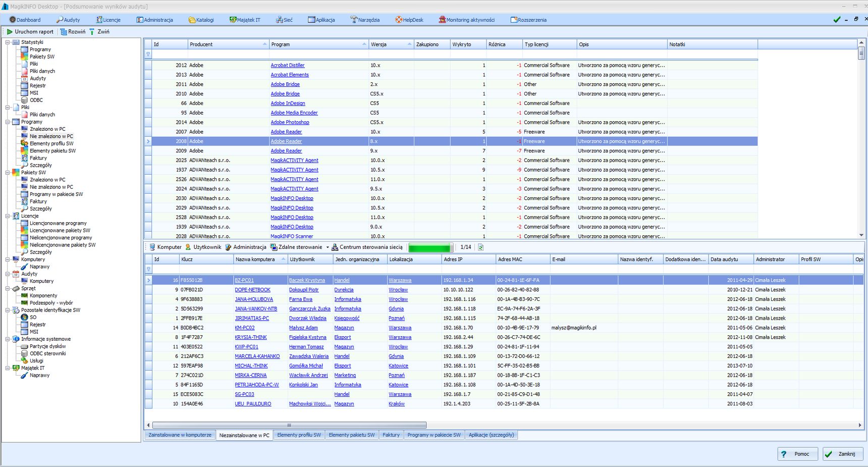Click the computers grid horizontal scrollbar thumb
The height and width of the screenshot is (467, 868).
(x=289, y=425)
